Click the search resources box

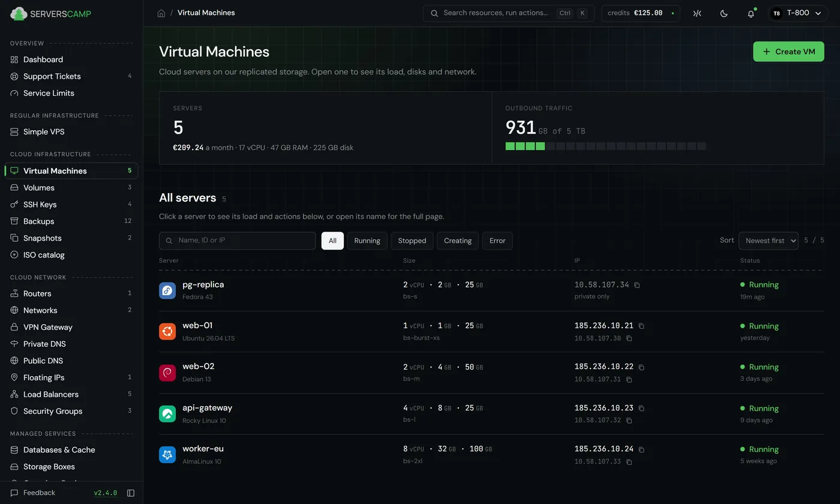(508, 13)
